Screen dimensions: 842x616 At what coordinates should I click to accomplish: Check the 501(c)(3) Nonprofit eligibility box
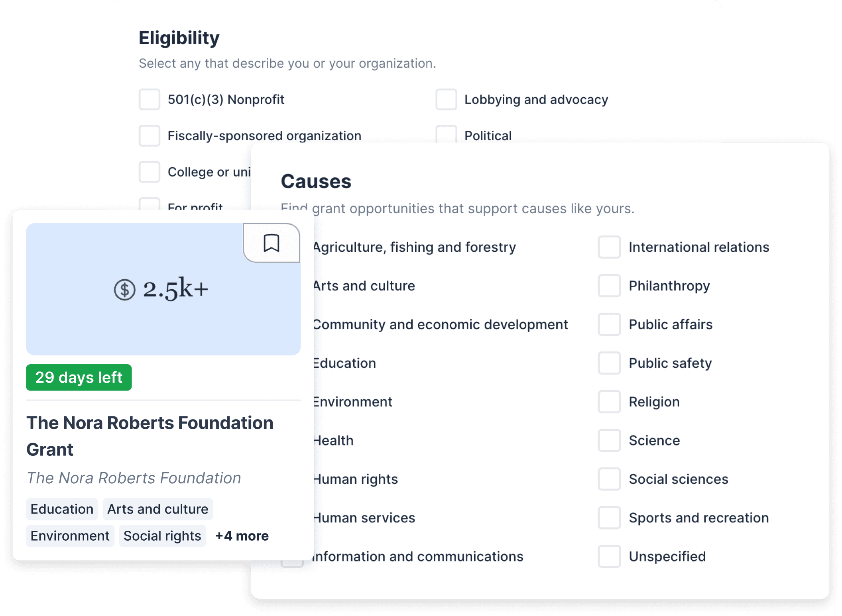click(x=149, y=100)
